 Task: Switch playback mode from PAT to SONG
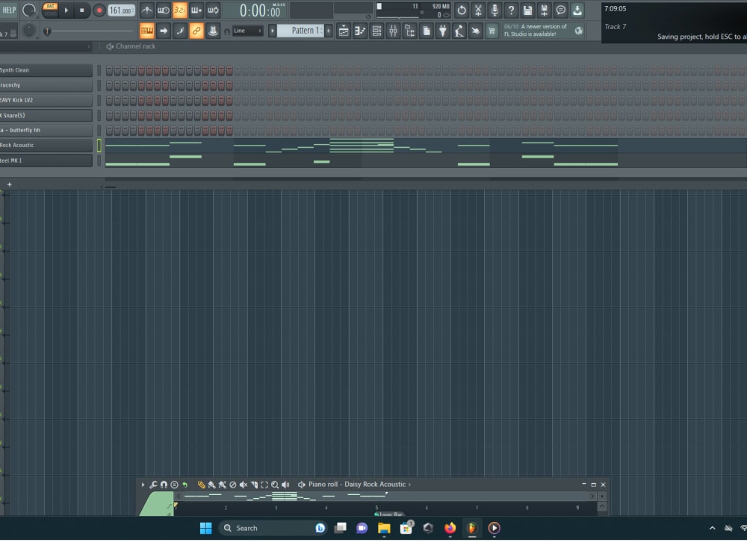coord(50,14)
